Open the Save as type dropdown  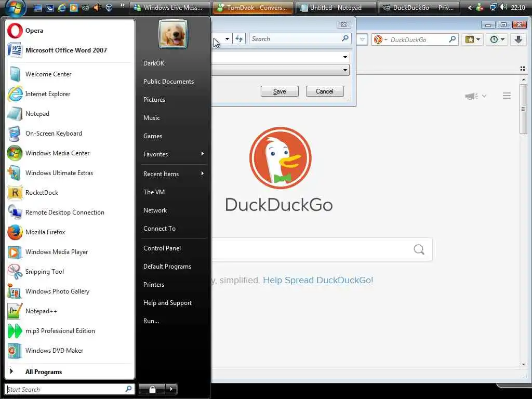345,70
